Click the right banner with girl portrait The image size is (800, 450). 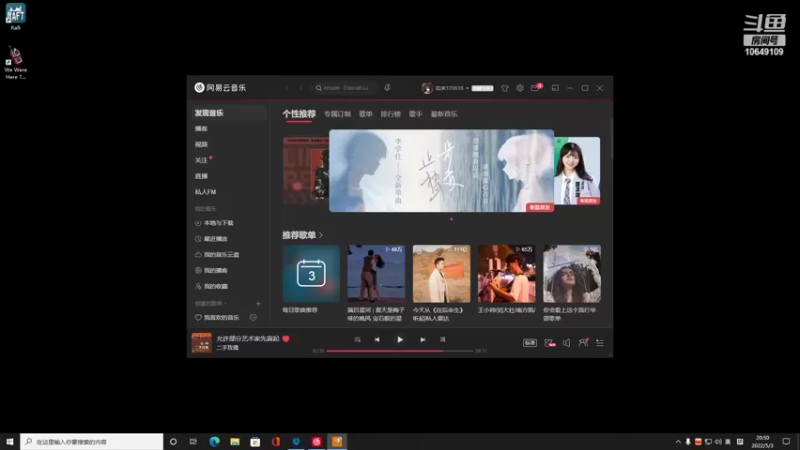(x=577, y=171)
